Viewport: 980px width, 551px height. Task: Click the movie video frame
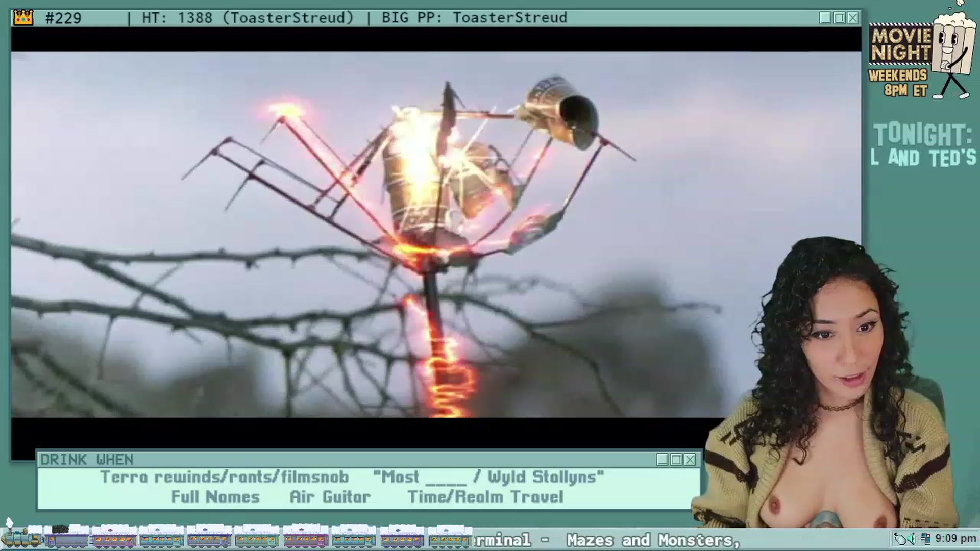436,234
